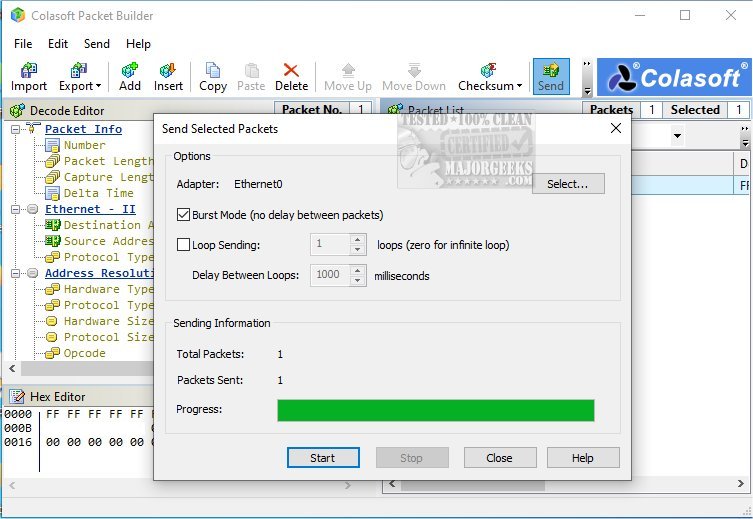Select the Capture Length tree row
The width and height of the screenshot is (753, 519).
click(99, 177)
